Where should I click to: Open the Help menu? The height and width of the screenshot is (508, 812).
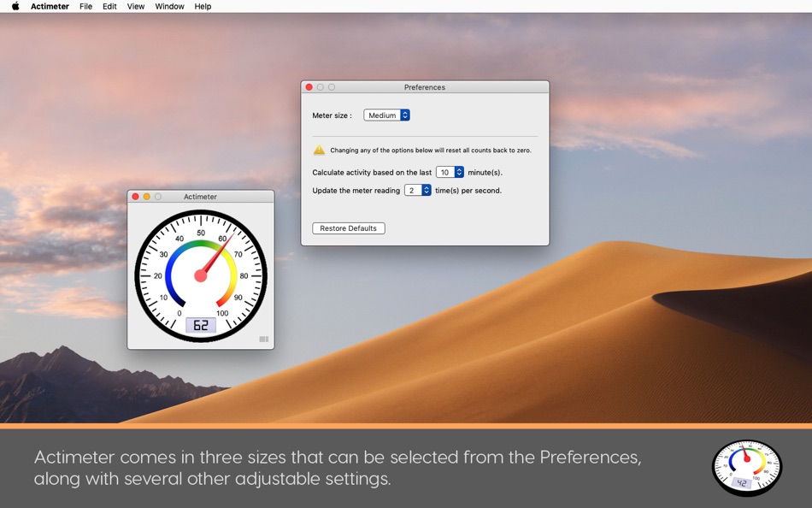[203, 6]
